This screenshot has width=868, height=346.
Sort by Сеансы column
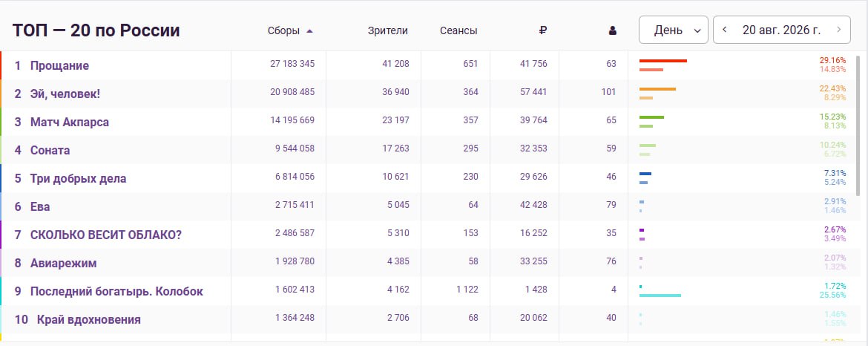click(458, 31)
